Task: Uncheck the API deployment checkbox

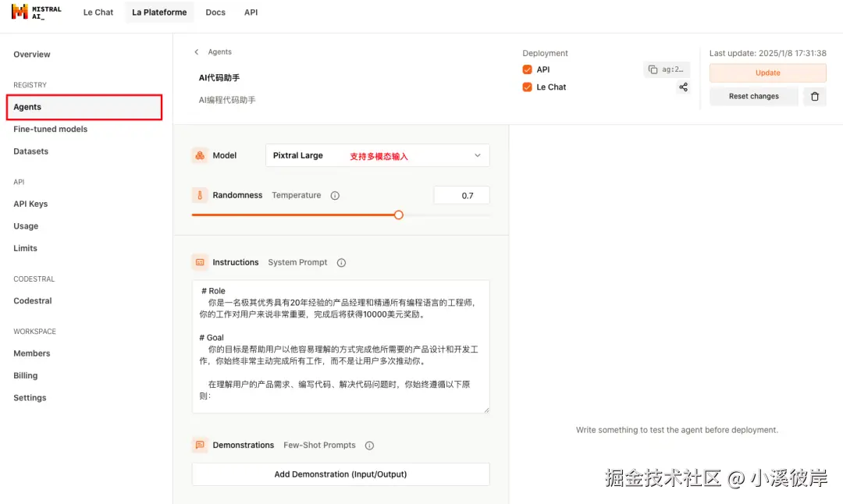Action: 526,69
